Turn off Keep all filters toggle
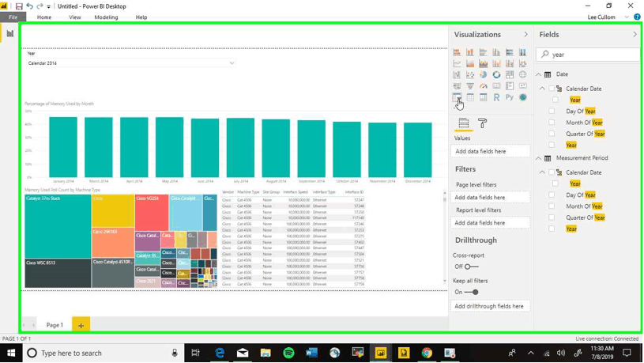Screen dimensions: 644x363 (472, 292)
